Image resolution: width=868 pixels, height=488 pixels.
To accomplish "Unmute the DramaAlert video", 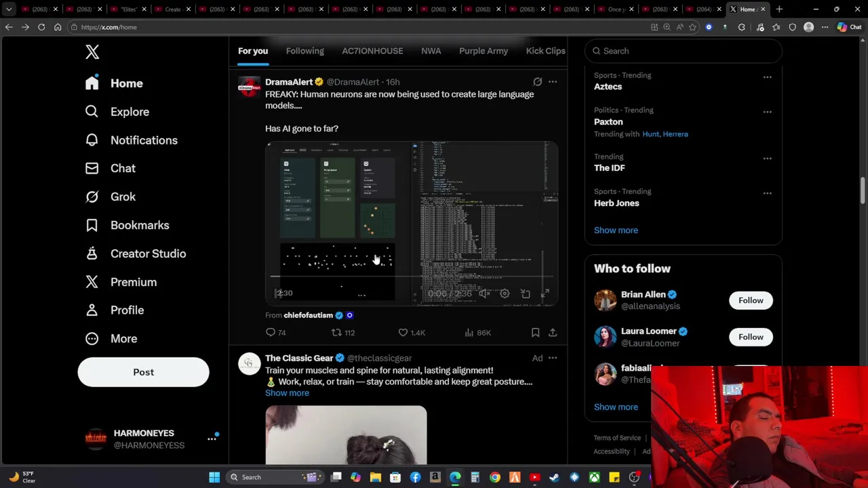I will pos(484,293).
